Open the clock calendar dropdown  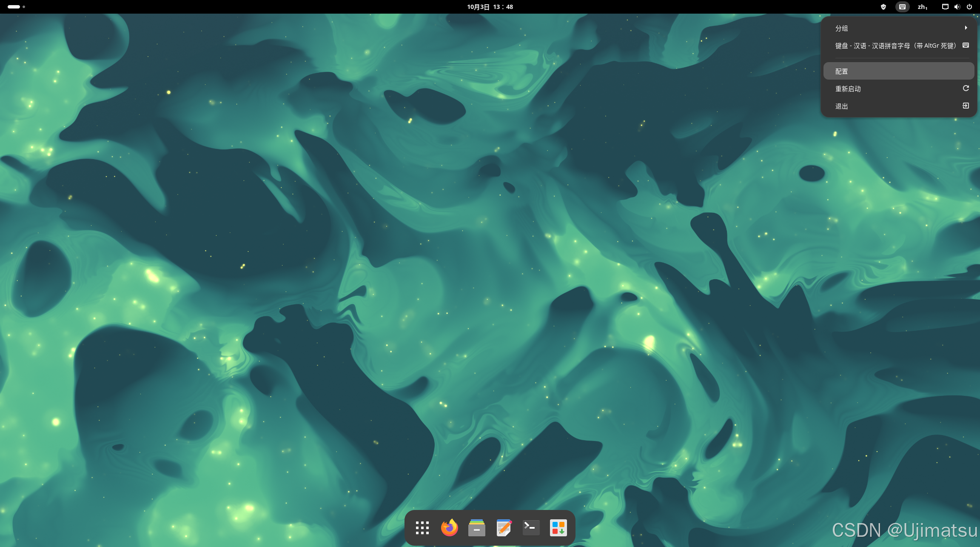pos(490,7)
